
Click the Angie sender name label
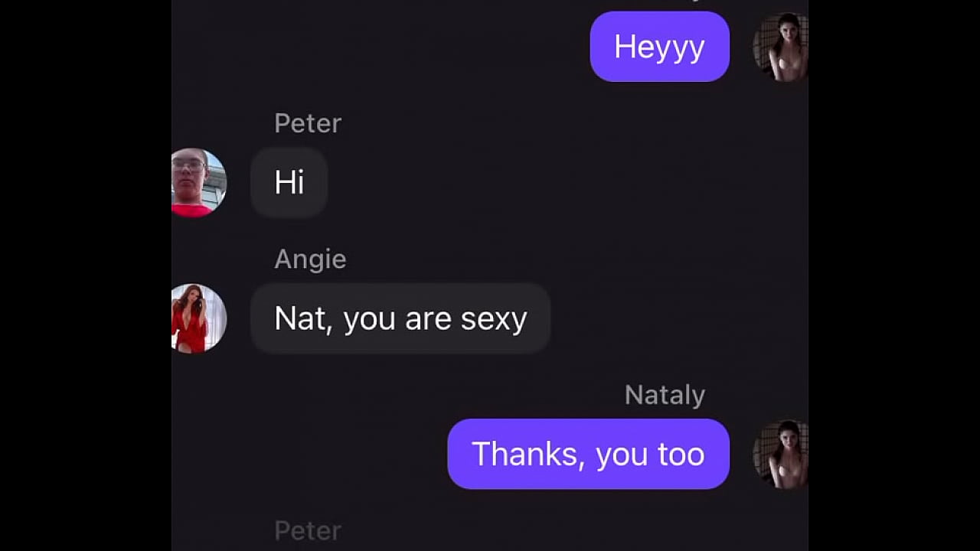[310, 259]
